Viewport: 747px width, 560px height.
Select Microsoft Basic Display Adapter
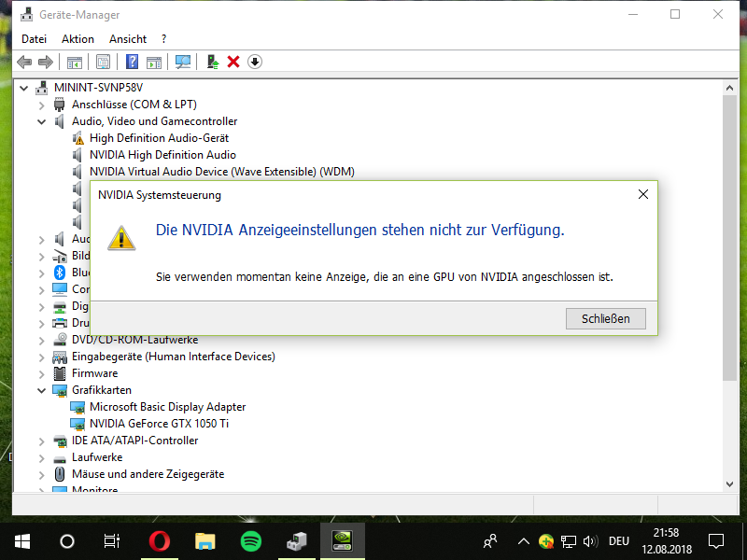[168, 407]
